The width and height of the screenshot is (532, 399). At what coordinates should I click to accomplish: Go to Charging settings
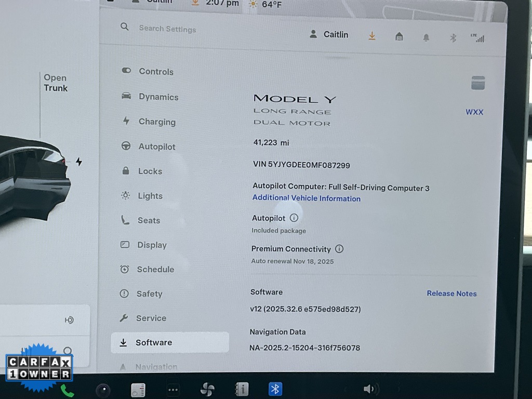tap(156, 122)
